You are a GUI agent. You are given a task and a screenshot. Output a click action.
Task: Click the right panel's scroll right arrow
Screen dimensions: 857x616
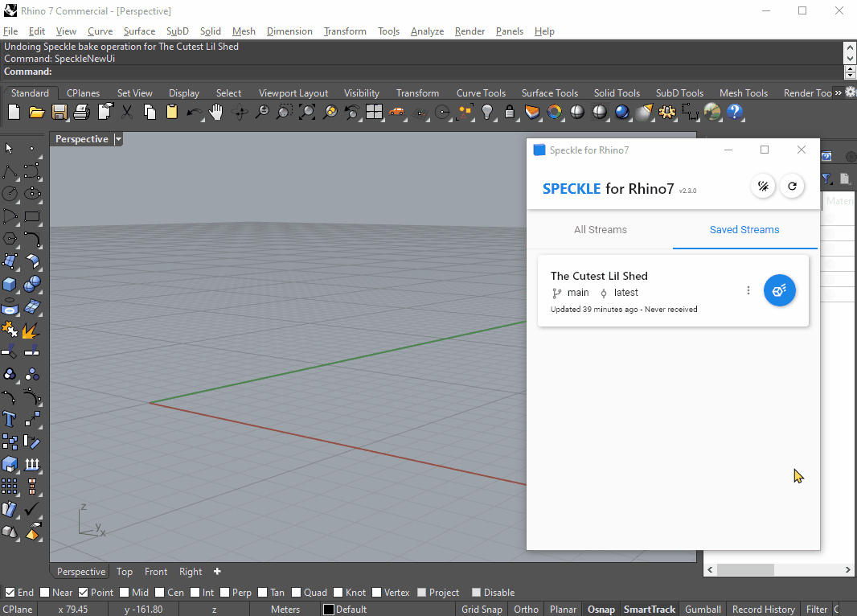[847, 569]
